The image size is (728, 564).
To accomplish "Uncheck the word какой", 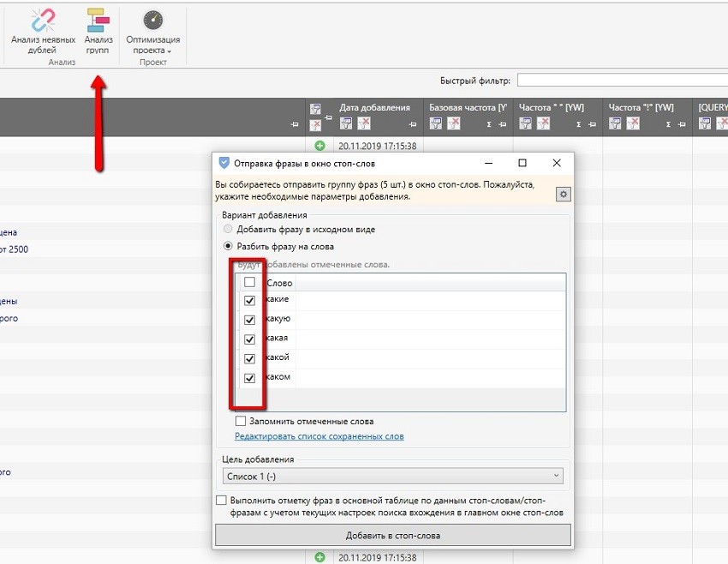I will [x=249, y=358].
